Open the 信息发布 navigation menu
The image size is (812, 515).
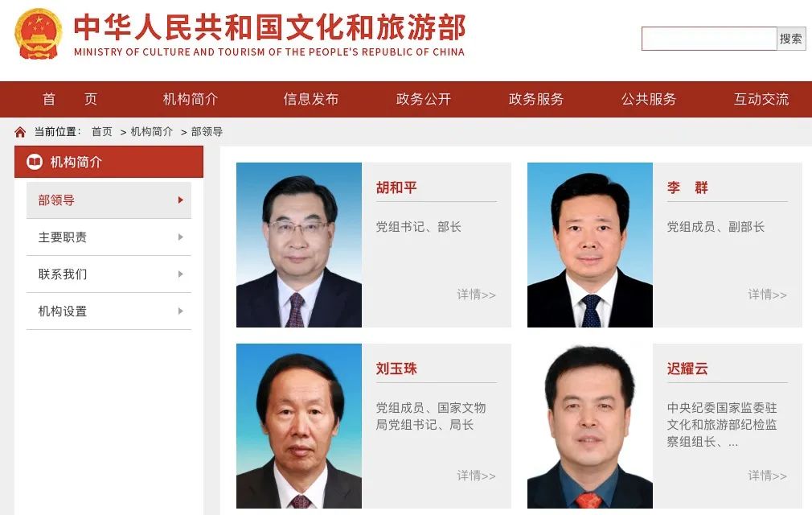click(310, 99)
